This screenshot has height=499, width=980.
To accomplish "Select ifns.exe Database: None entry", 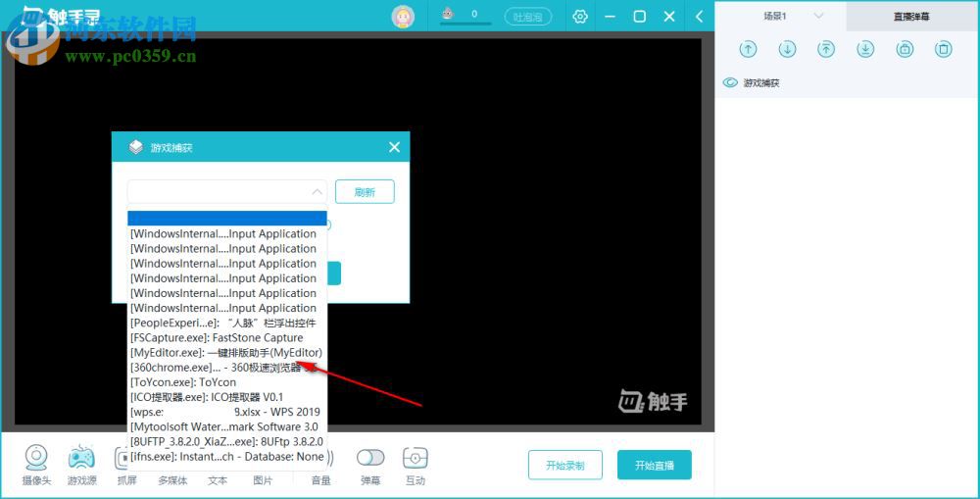I will (x=227, y=457).
